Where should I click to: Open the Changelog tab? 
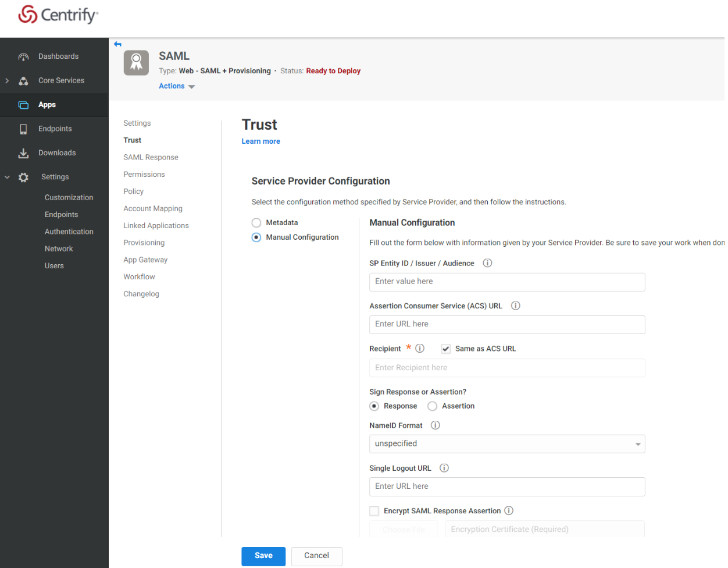pyautogui.click(x=141, y=294)
